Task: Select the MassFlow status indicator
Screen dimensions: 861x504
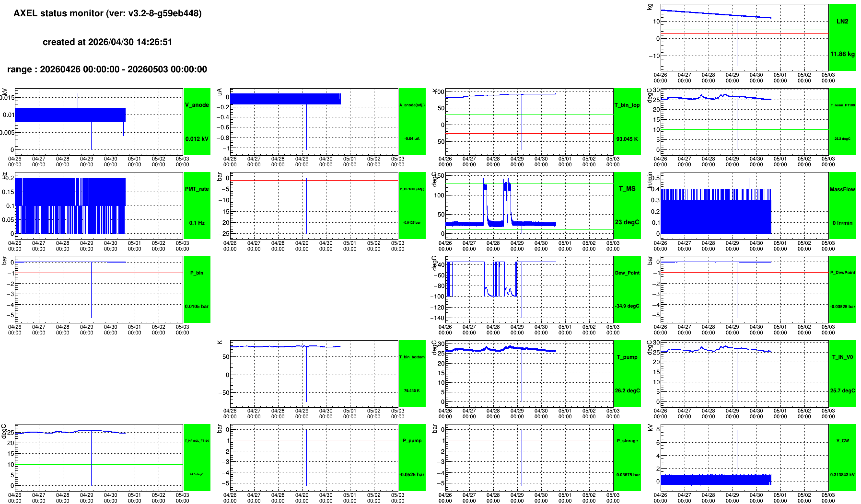Action: point(842,206)
